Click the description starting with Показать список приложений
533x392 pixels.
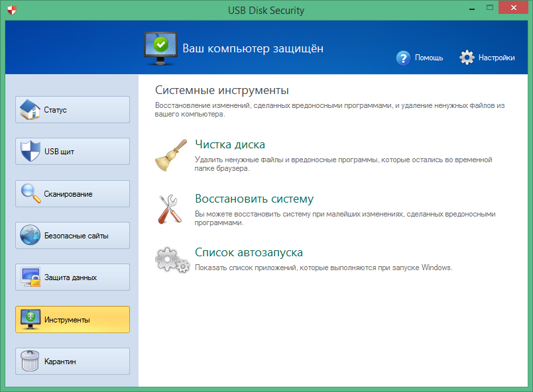(324, 268)
